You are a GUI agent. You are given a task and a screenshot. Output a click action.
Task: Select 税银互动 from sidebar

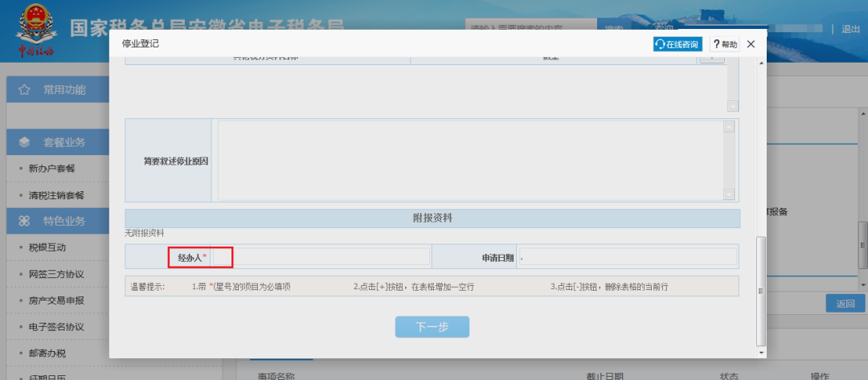click(47, 247)
